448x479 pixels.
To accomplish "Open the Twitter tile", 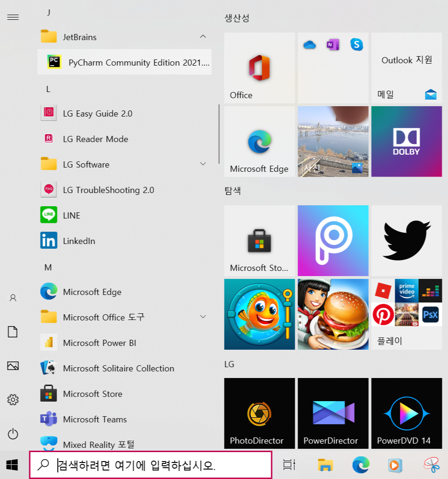I will point(407,240).
